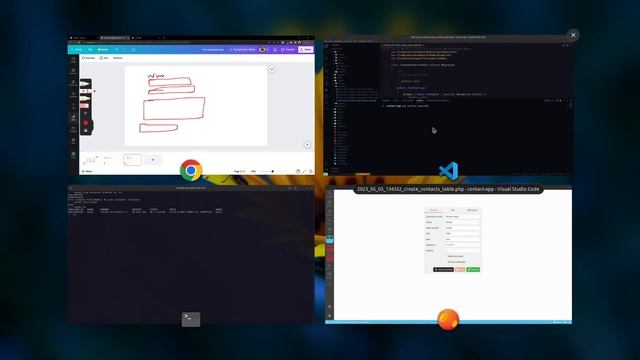Click the fullscreen icon in Canva footer
This screenshot has height=360, width=640.
304,171
